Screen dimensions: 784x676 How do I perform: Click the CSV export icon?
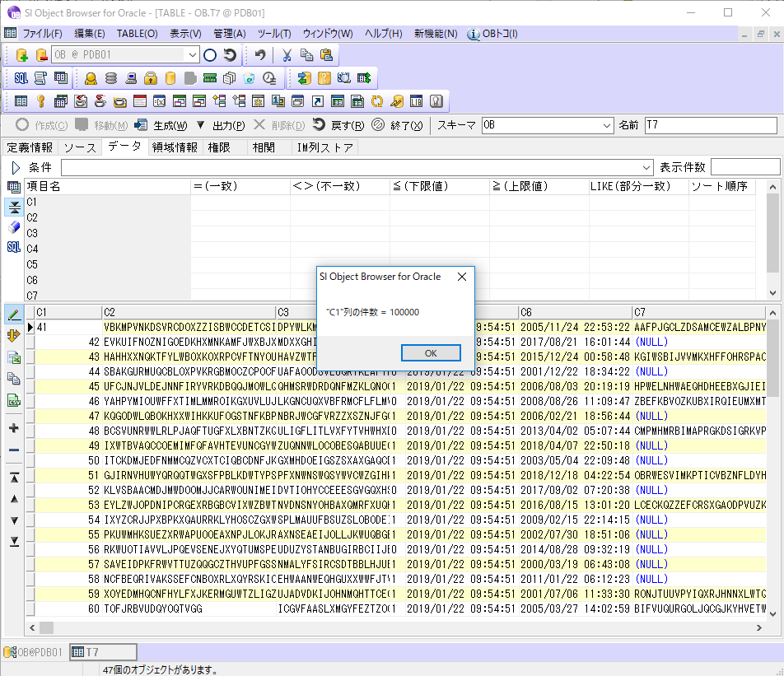[x=14, y=401]
